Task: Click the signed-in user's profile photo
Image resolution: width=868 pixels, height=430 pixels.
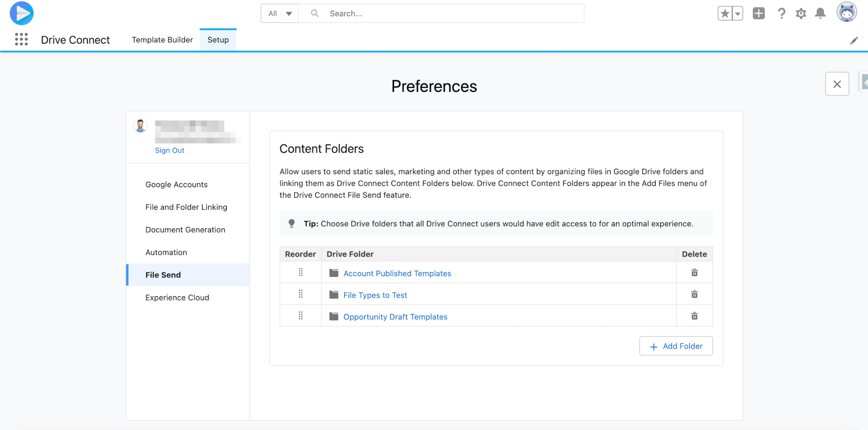Action: [x=141, y=126]
